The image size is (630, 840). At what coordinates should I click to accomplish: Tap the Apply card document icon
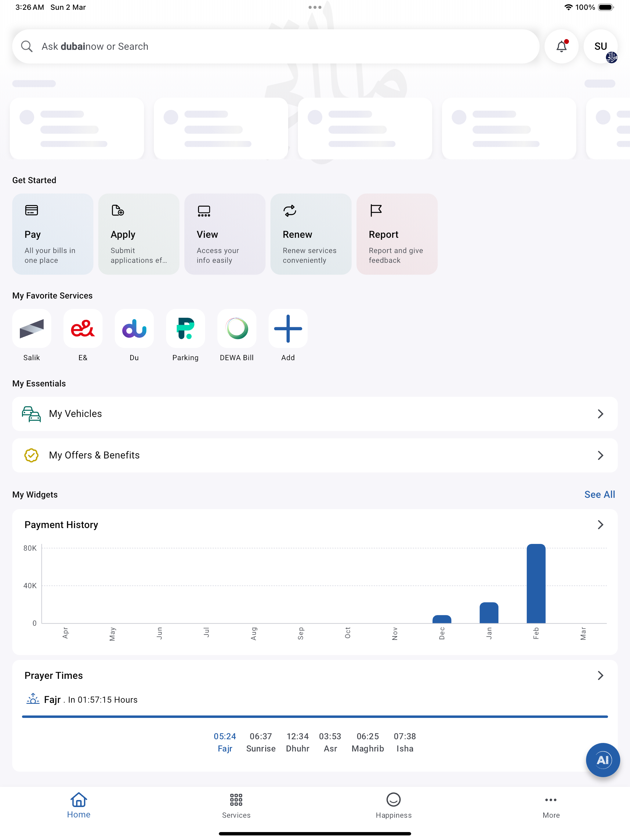(x=118, y=210)
